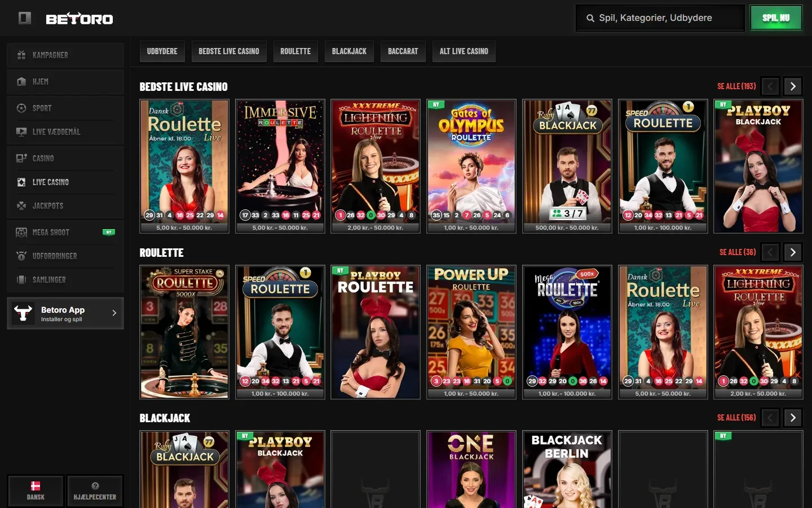Click the Mega Shoot icon

click(x=21, y=232)
